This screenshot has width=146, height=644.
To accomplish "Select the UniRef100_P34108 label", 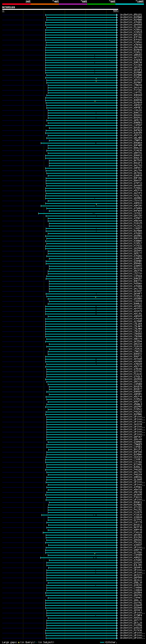I will tap(131, 533).
